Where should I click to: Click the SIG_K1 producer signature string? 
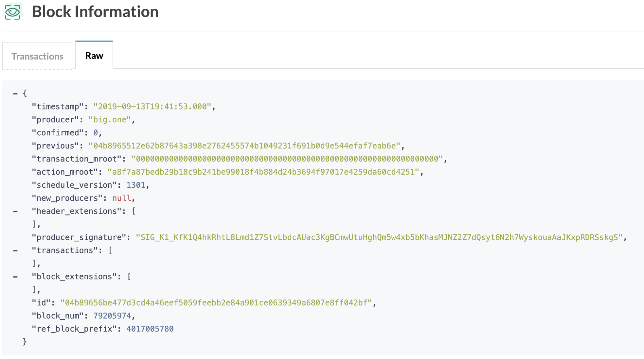tap(379, 237)
